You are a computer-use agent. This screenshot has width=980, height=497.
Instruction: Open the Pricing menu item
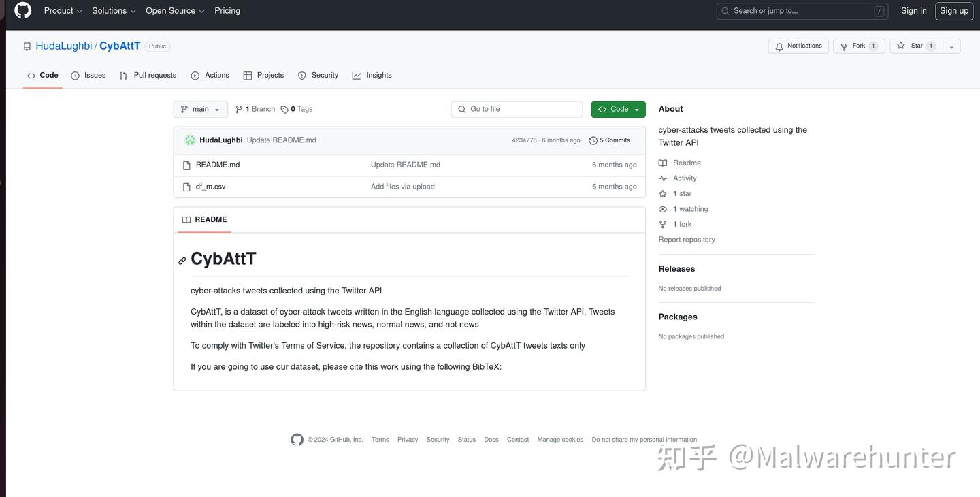227,10
